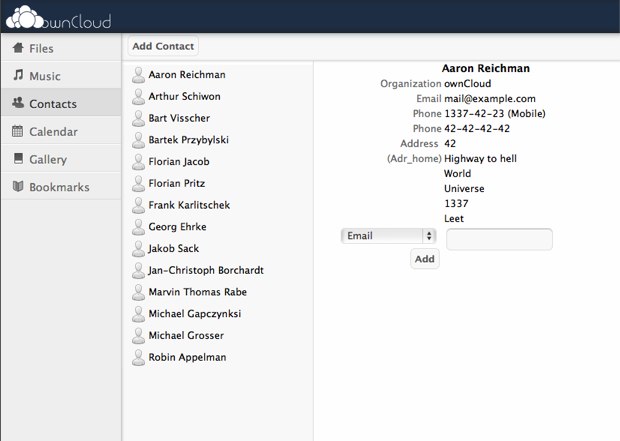The image size is (620, 441).
Task: Select contact Aaron Reichman name
Action: pyautogui.click(x=187, y=75)
